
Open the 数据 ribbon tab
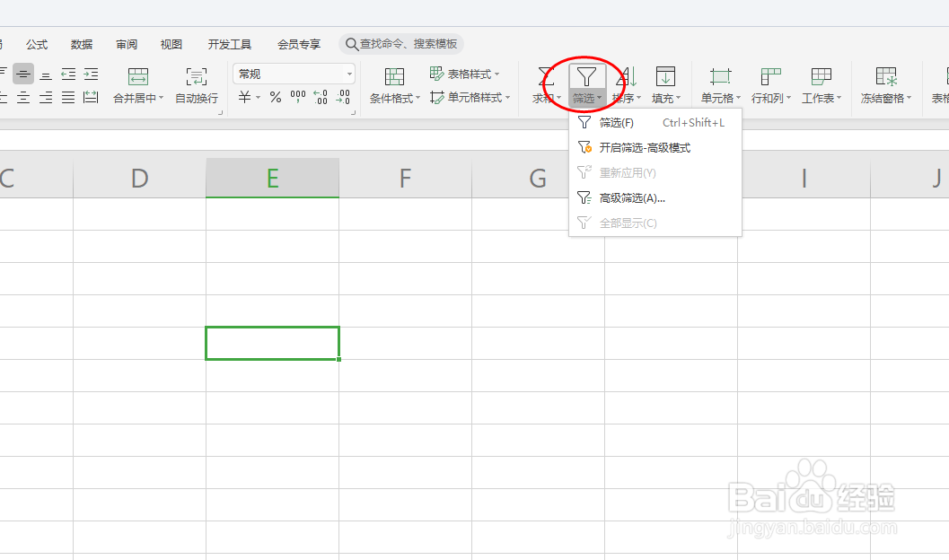coord(81,44)
